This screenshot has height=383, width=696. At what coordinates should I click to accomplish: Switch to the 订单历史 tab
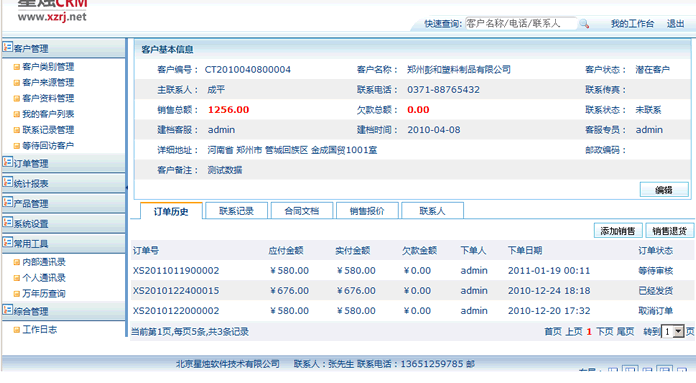[x=171, y=211]
